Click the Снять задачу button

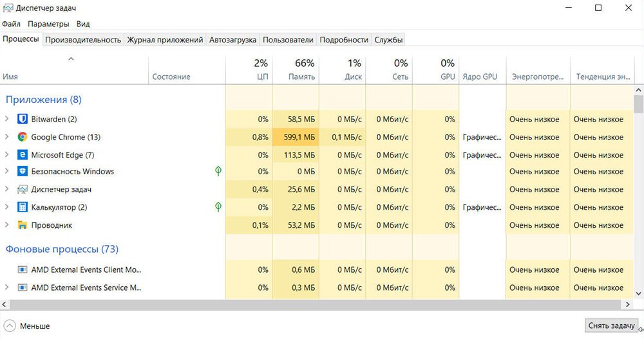(611, 325)
